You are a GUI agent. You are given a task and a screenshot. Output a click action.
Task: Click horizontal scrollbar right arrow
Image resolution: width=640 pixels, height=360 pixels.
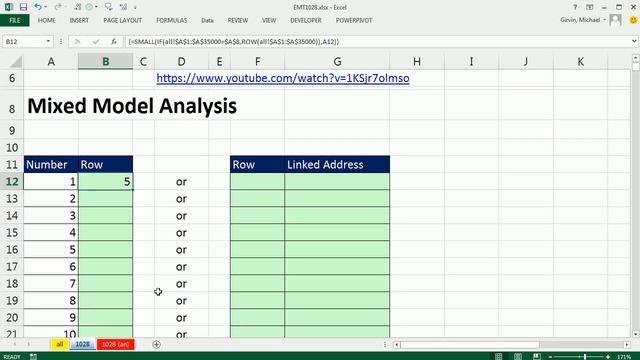click(x=627, y=345)
